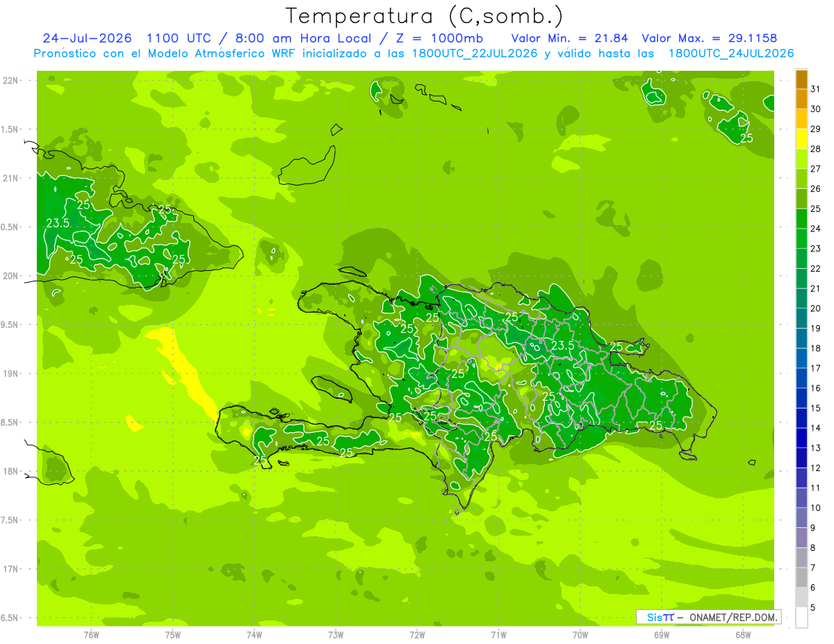
Task: Click the legend scale value 15
Action: click(816, 408)
